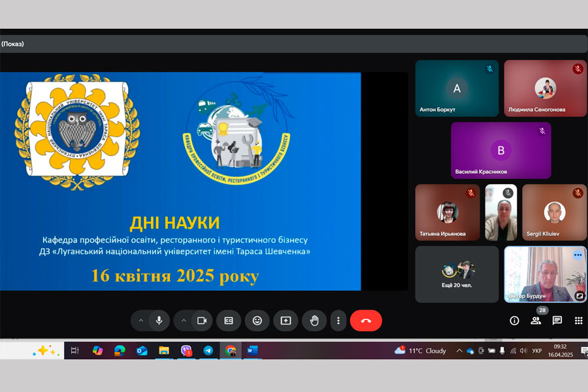Click the OneDrive cloud tray icon
Screen dimensions: 588x392
[x=470, y=351]
